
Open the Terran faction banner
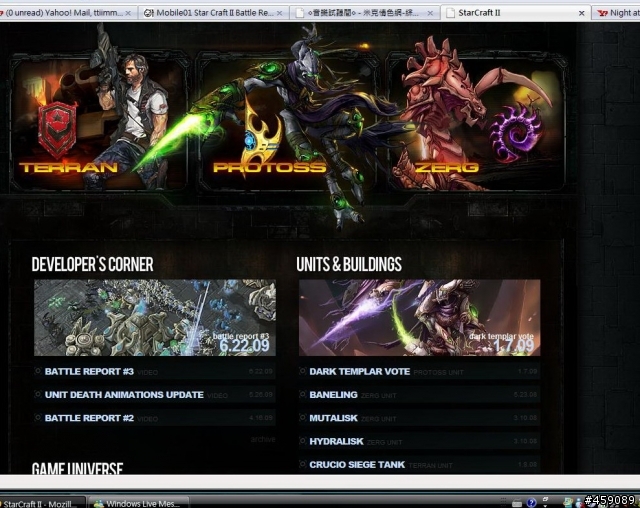(x=99, y=122)
